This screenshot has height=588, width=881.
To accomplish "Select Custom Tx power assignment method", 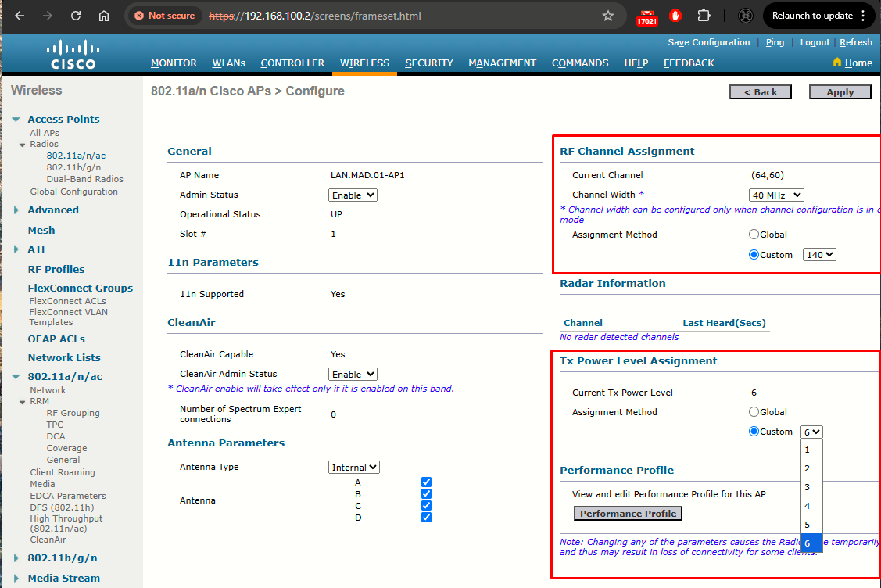I will (x=754, y=432).
